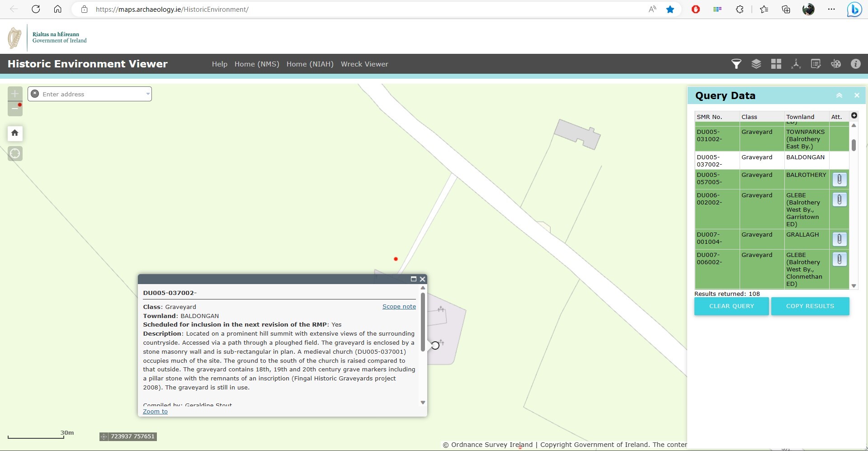Clear the address search box

tap(35, 94)
